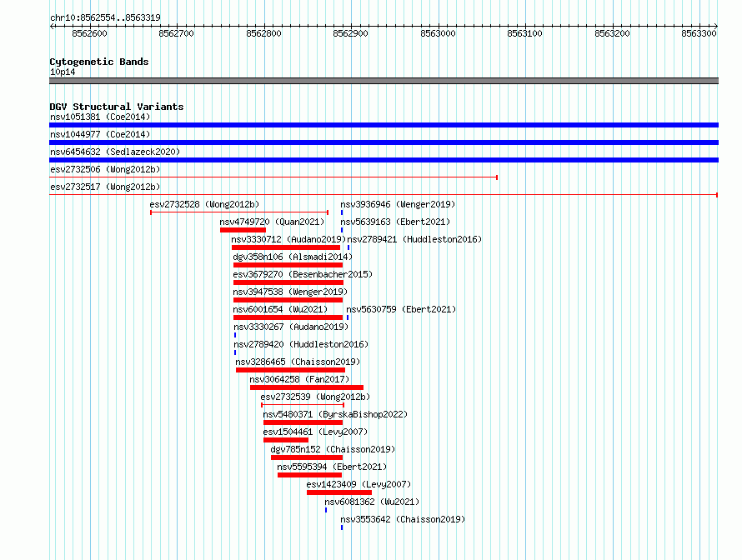Open dgv358n106 (Alsmadi2014) variant label
Image resolution: width=742 pixels, height=560 pixels.
click(293, 257)
